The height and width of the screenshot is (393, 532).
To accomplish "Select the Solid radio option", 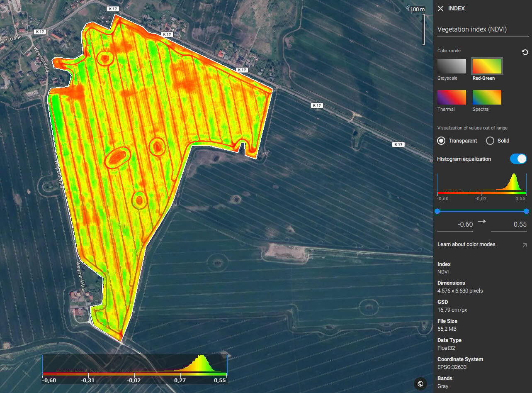I will click(490, 141).
